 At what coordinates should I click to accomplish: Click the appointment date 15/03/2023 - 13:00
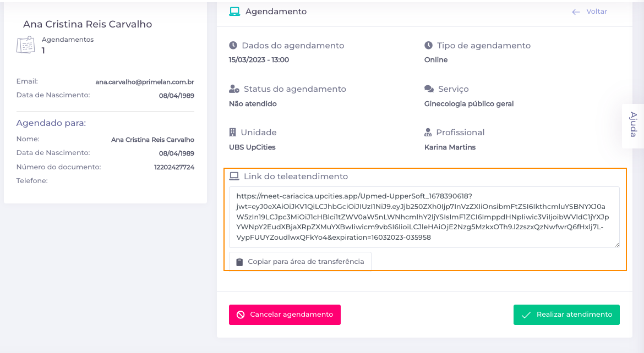pyautogui.click(x=259, y=59)
